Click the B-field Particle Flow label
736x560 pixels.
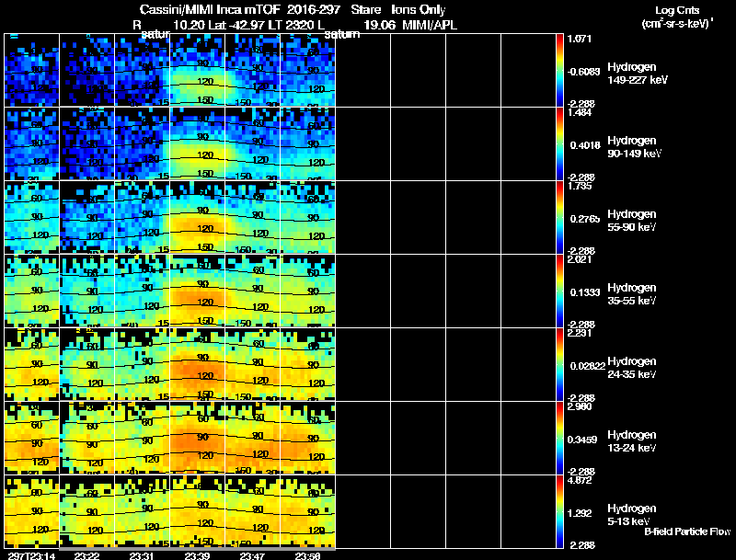pyautogui.click(x=687, y=531)
